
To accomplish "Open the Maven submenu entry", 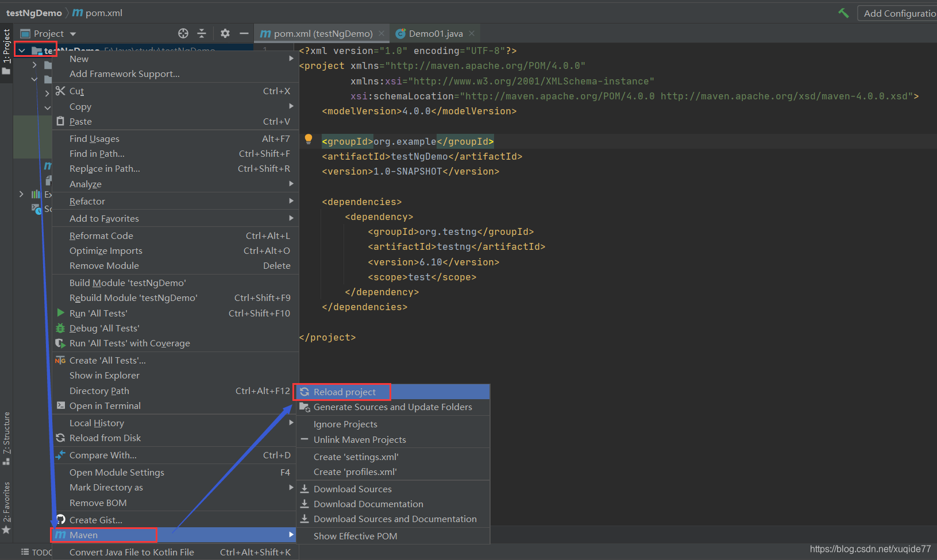I will click(x=175, y=535).
